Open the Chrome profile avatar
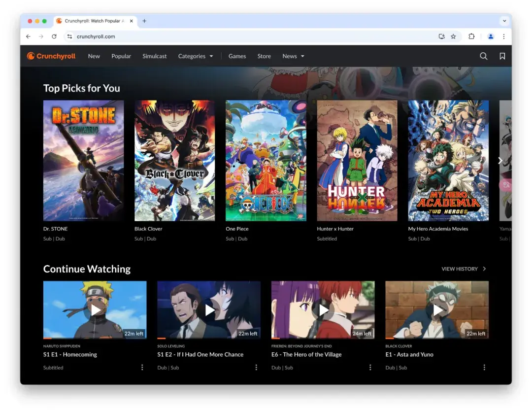Viewport: 532px width, 411px height. coord(491,36)
